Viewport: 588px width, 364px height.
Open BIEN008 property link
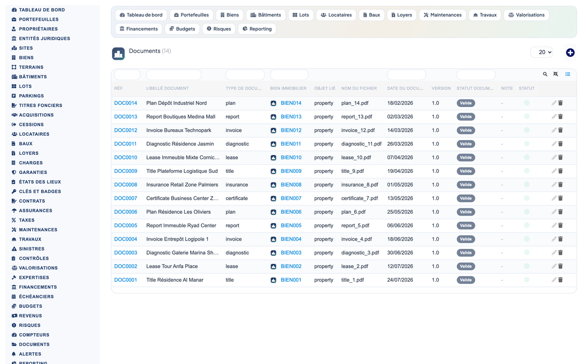pyautogui.click(x=291, y=185)
